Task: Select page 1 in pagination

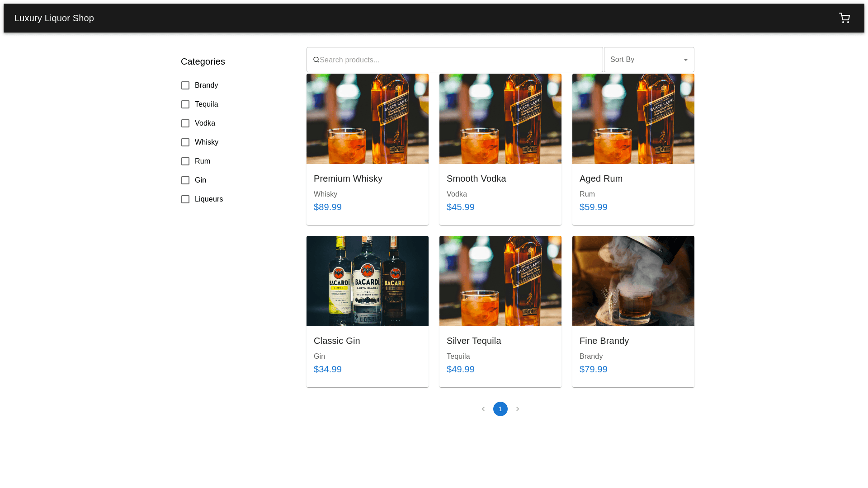Action: tap(500, 408)
